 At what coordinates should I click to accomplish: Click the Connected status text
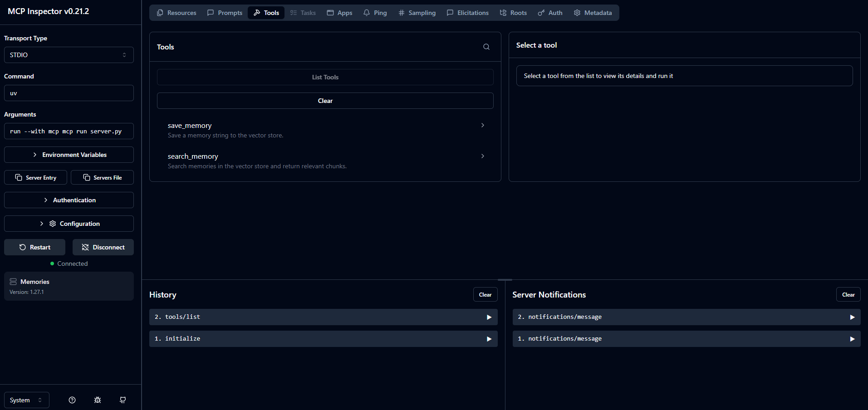73,264
